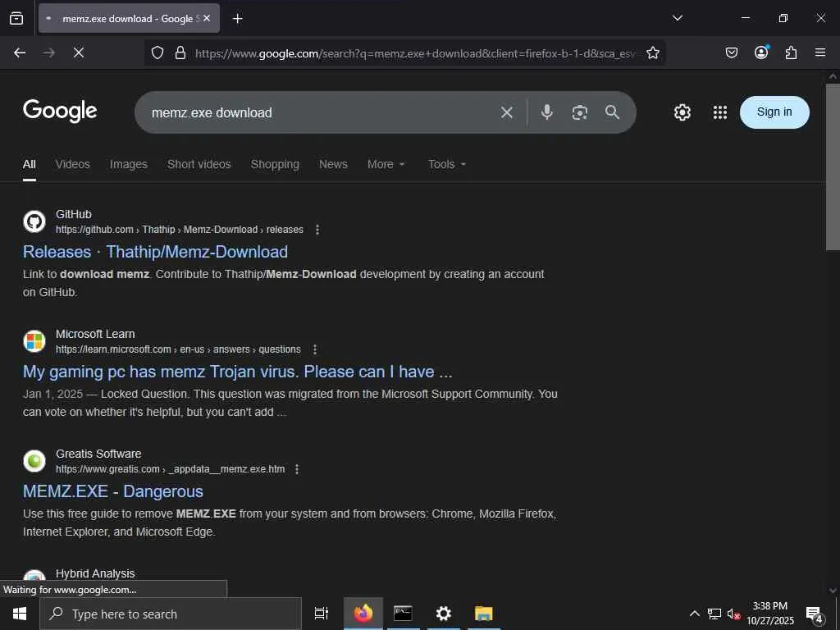Open Save to Pocket icon
This screenshot has height=630, width=840.
[731, 52]
